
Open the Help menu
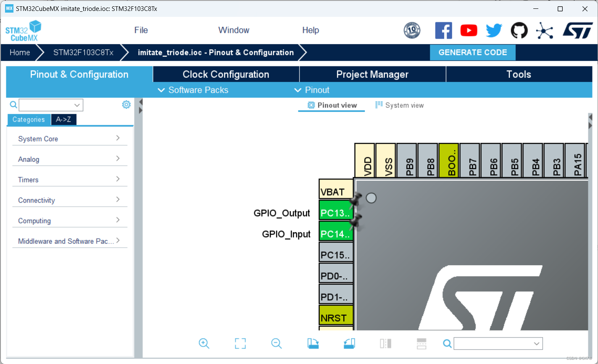pos(311,30)
